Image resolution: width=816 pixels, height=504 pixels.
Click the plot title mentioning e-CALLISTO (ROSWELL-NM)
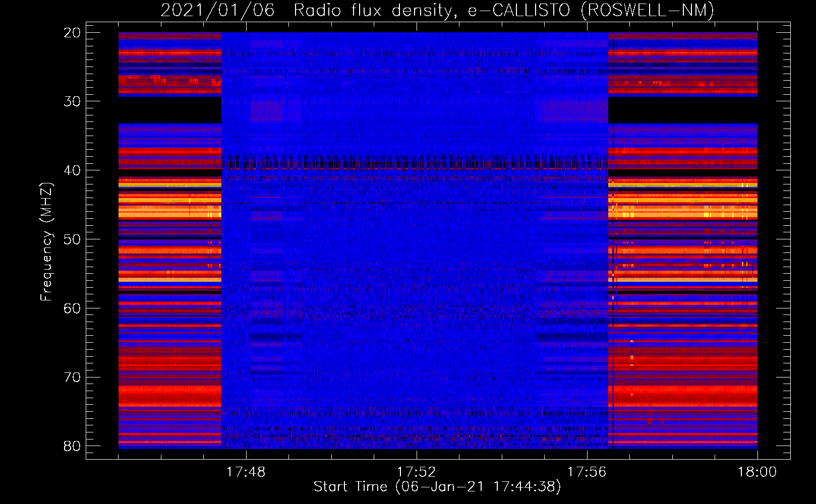[437, 10]
